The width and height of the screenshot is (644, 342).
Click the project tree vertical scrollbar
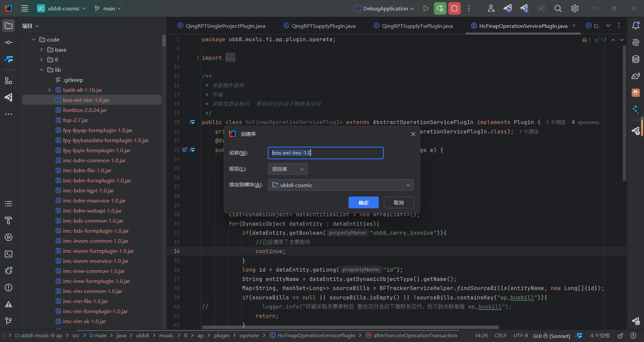tap(164, 40)
